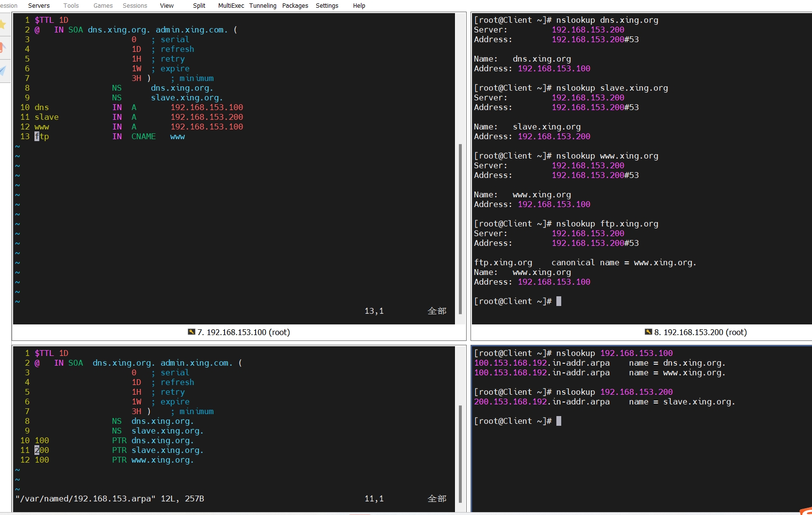Click the prompt cursor in bottom-right terminal
Viewport: 812px width, 515px height.
pyautogui.click(x=559, y=421)
